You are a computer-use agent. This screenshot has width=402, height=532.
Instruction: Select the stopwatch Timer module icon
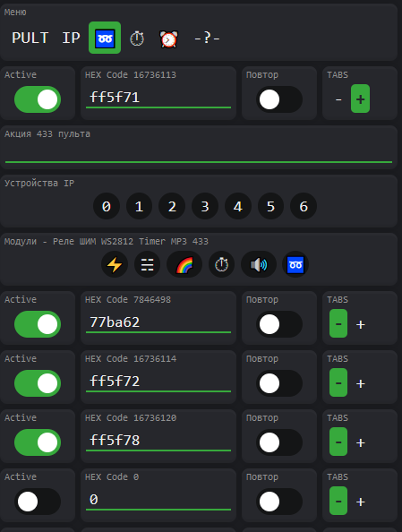coord(221,264)
